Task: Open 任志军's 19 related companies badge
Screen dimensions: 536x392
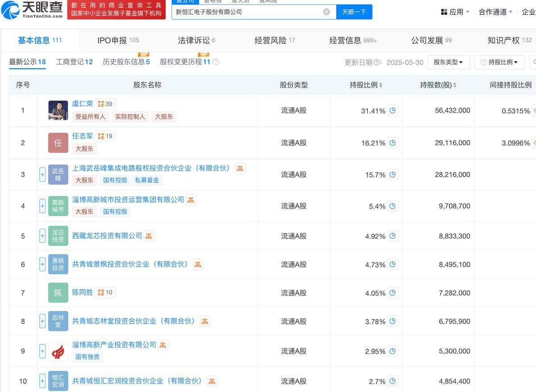Action: pyautogui.click(x=105, y=136)
